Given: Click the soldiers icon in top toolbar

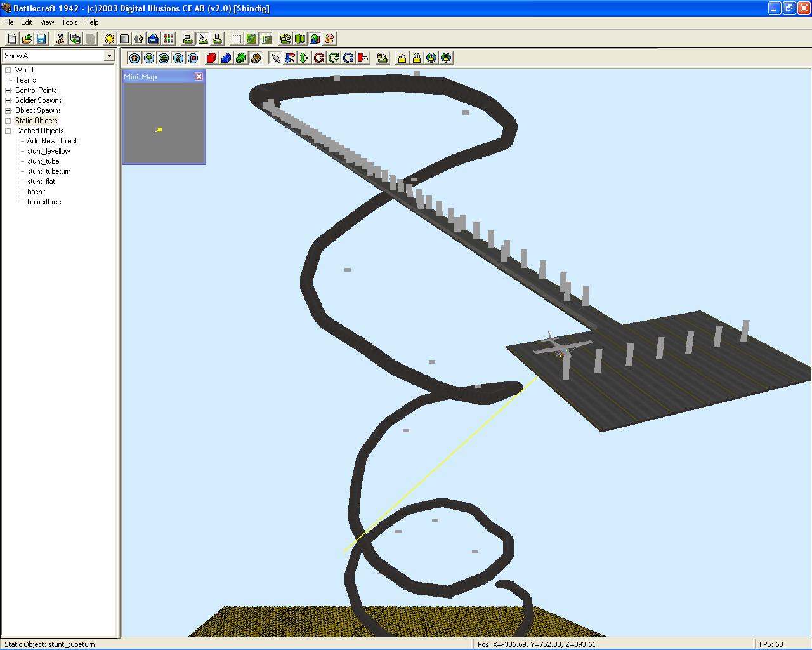Looking at the screenshot, I should click(139, 39).
